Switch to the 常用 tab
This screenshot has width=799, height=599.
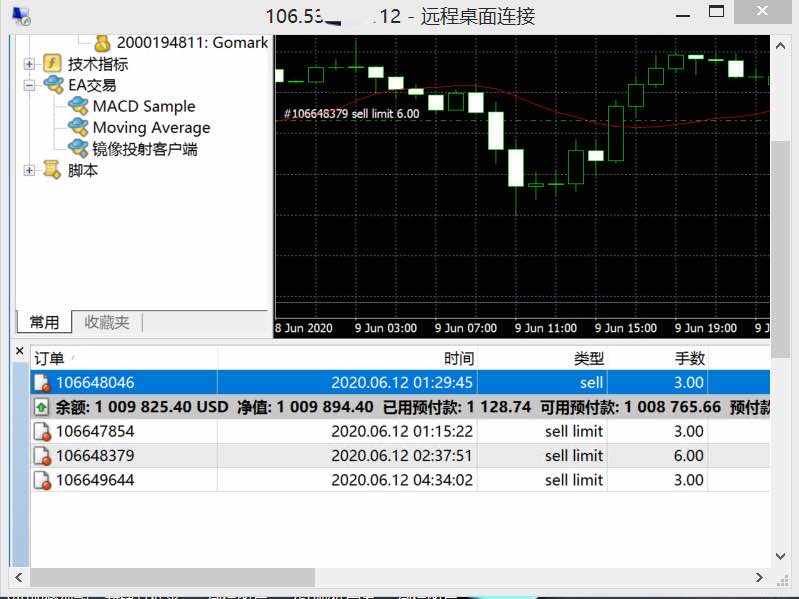pyautogui.click(x=44, y=322)
